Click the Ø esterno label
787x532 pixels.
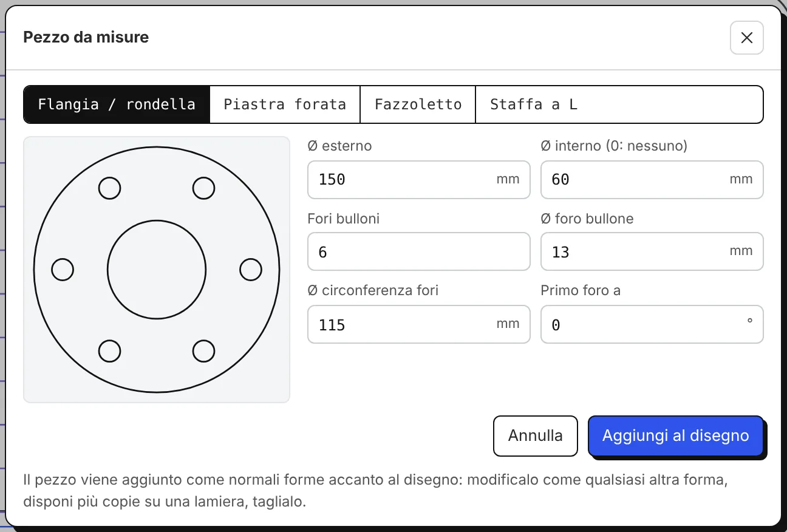340,146
